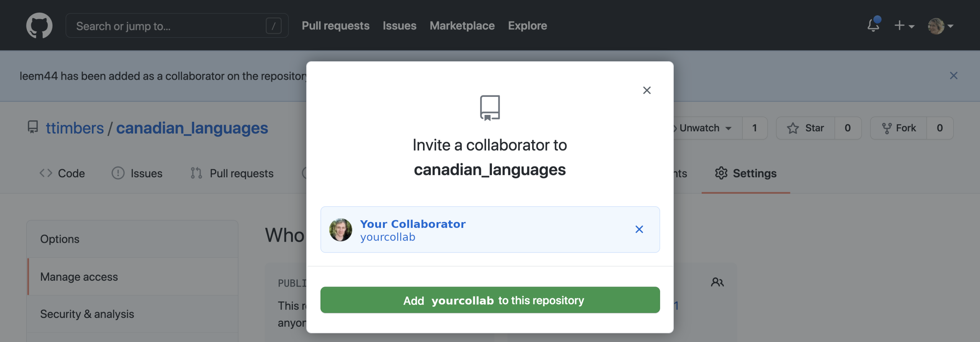The image size is (980, 342).
Task: Click the Fork repository button
Action: (x=898, y=128)
